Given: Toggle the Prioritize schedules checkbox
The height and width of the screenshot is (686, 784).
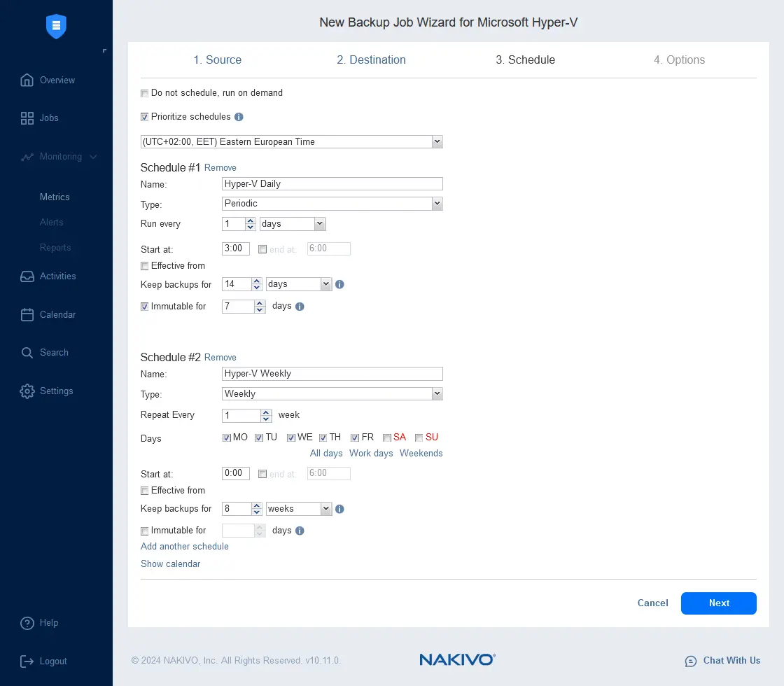Looking at the screenshot, I should (144, 117).
